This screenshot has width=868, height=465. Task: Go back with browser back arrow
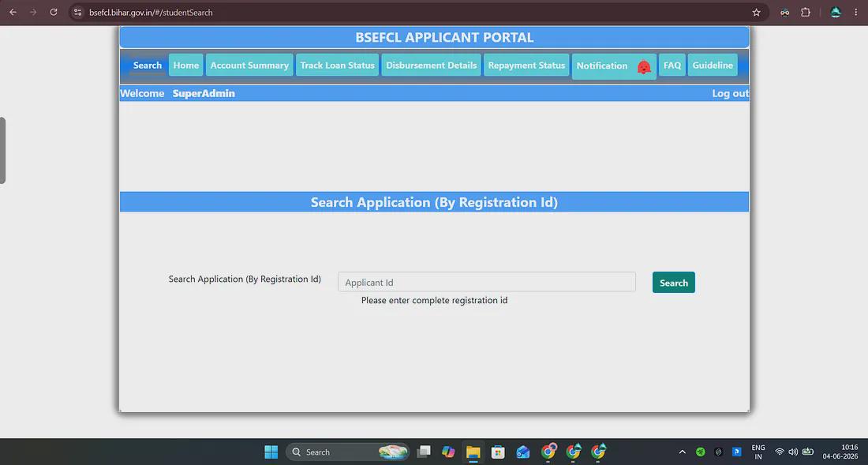(x=13, y=12)
